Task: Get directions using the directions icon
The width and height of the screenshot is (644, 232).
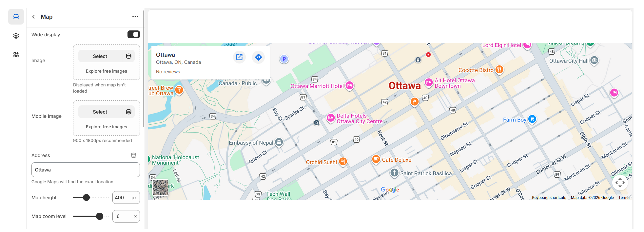Action: [258, 57]
